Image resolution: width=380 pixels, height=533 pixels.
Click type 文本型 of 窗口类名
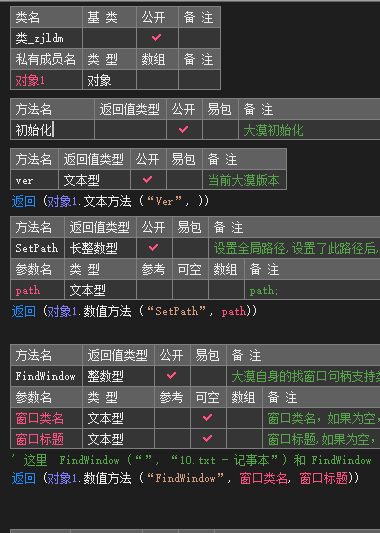(118, 418)
